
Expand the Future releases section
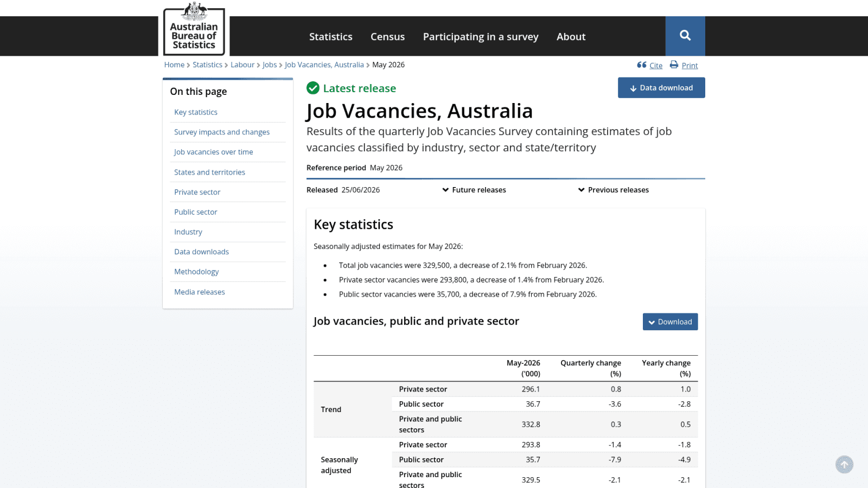click(474, 190)
